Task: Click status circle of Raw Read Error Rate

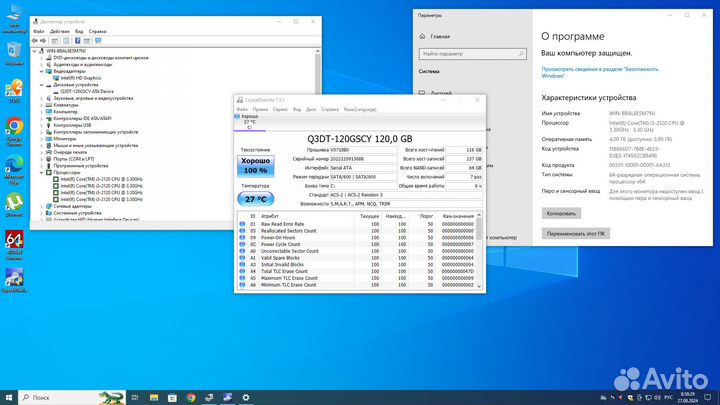Action: pos(242,224)
